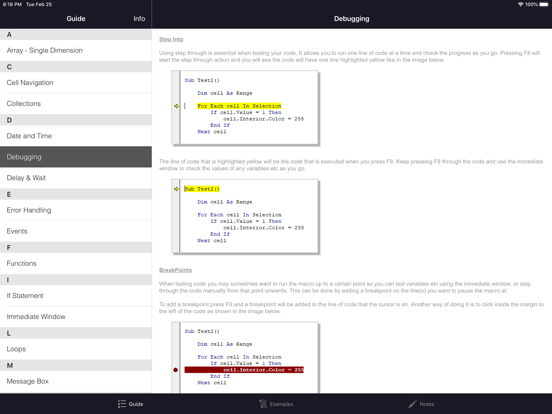
Task: Click the date Tue Feb 25
Action: [39, 4]
